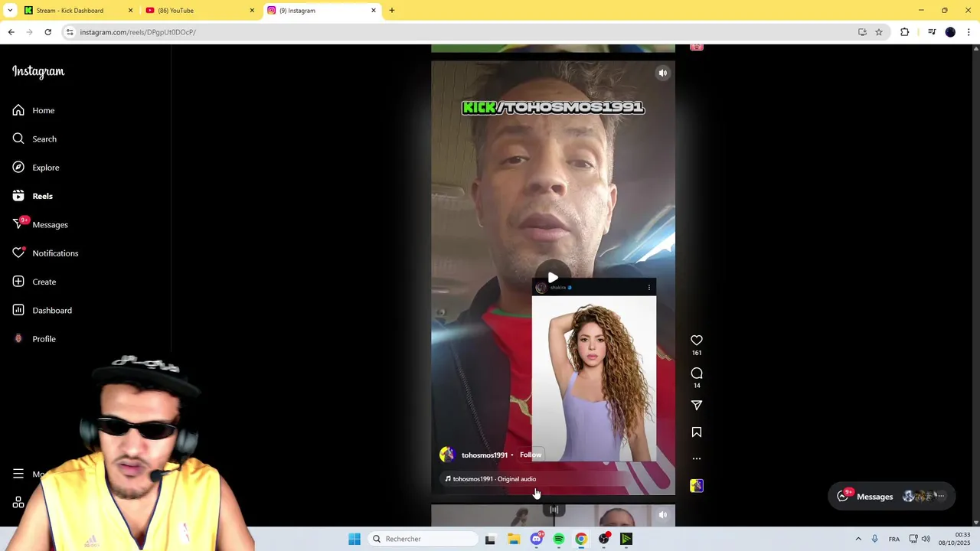The width and height of the screenshot is (980, 551).
Task: Reload the Instagram page
Action: [x=47, y=32]
